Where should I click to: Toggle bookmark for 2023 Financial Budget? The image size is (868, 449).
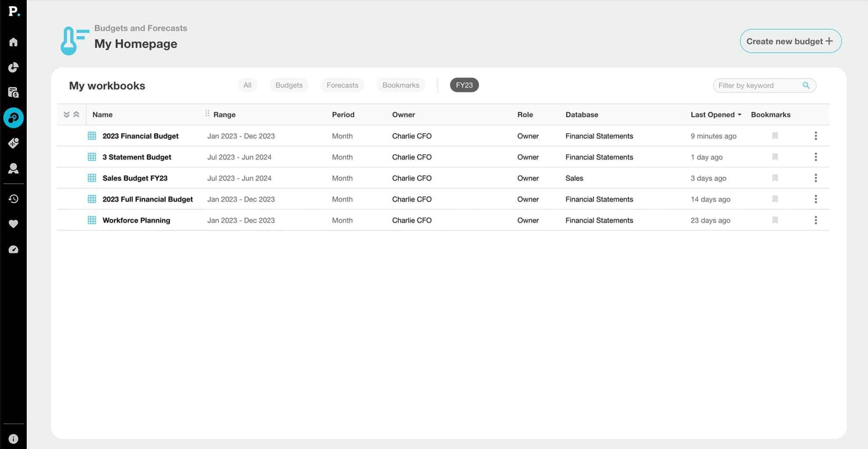tap(775, 136)
